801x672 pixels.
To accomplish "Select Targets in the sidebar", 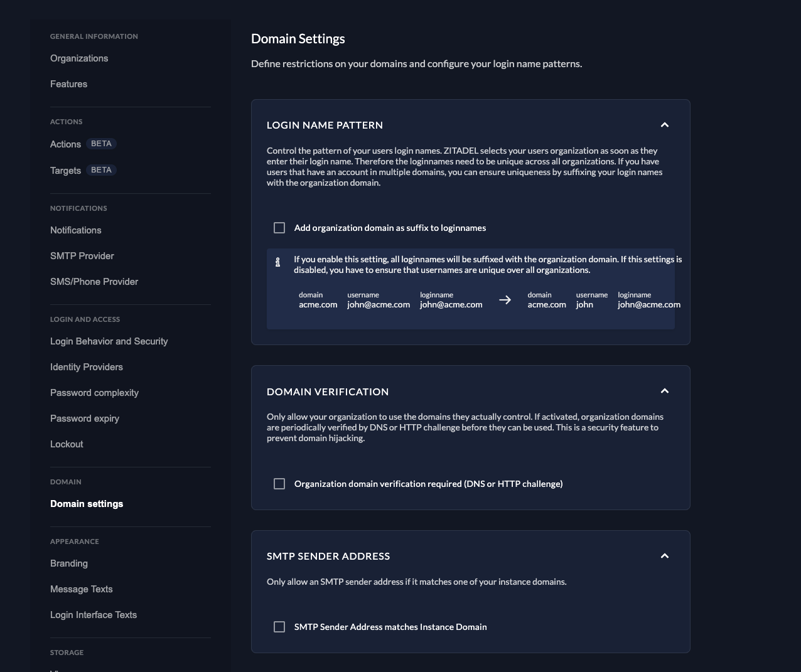I will 65,171.
